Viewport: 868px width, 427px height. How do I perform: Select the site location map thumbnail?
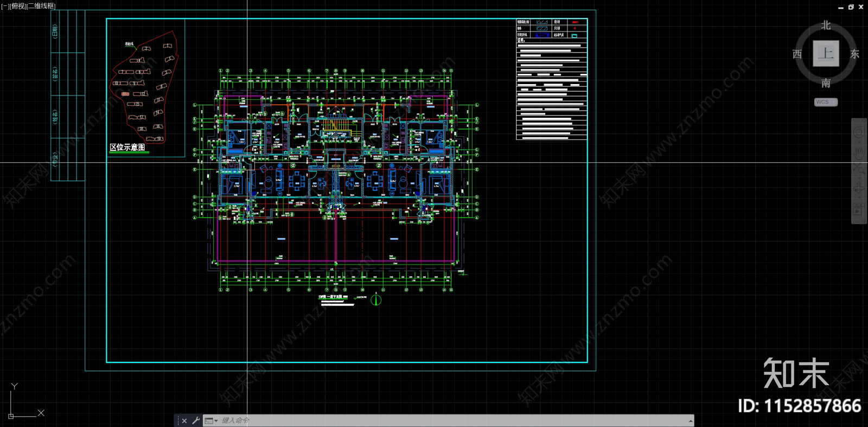(x=145, y=88)
